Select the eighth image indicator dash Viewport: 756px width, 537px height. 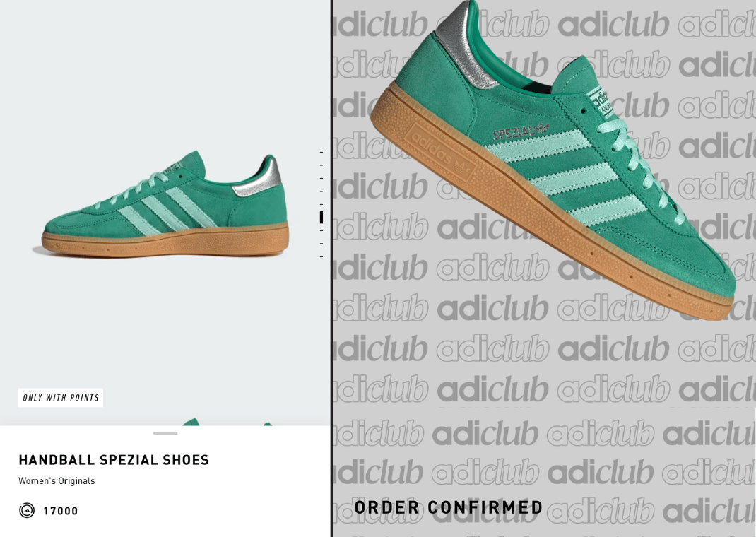[x=321, y=244]
